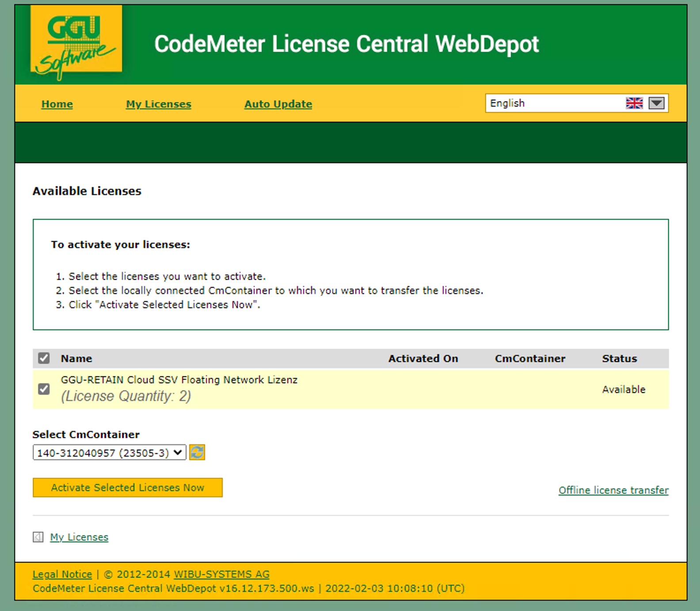Open the Auto Update navigation item
This screenshot has width=700, height=611.
pyautogui.click(x=278, y=104)
